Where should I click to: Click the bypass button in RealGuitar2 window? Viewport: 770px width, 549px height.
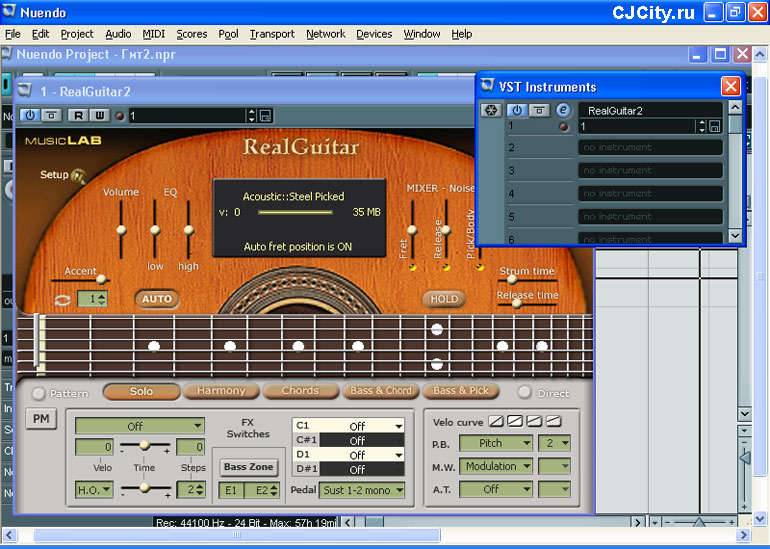pos(51,115)
